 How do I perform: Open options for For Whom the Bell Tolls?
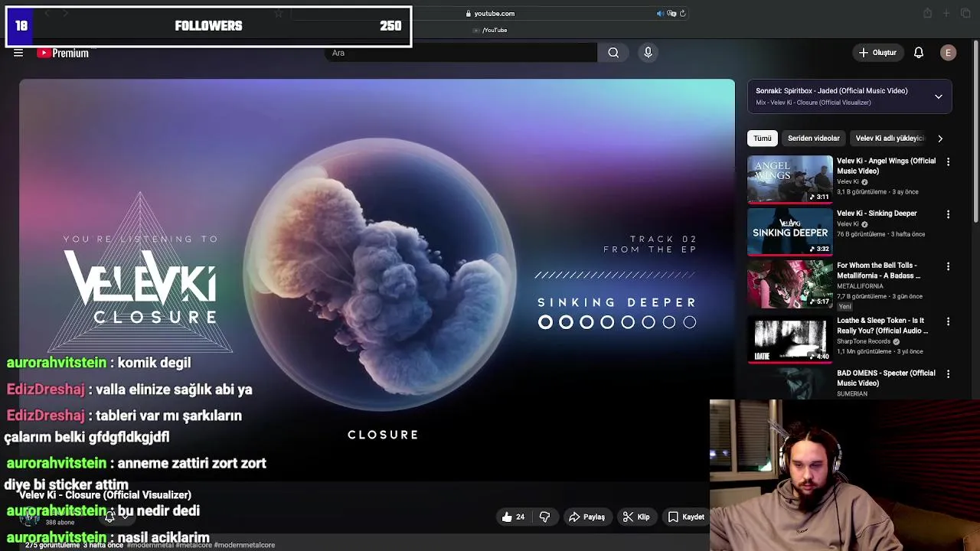click(948, 266)
